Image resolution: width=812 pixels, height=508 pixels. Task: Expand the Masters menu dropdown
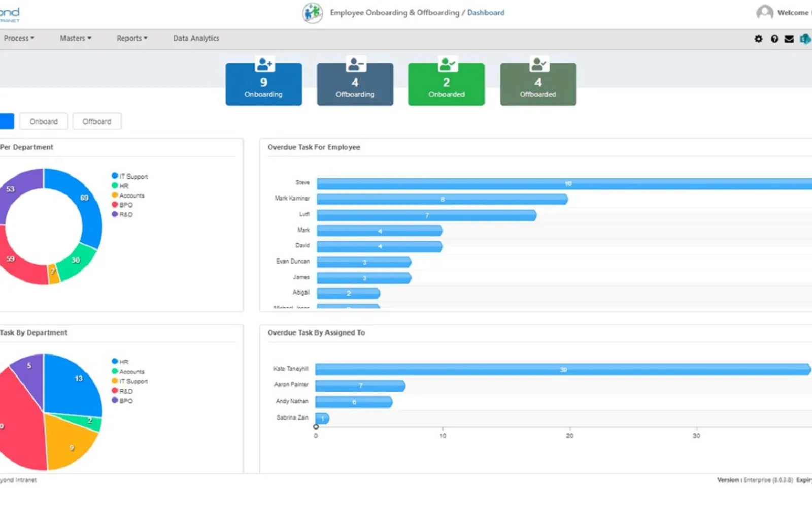[x=75, y=38]
